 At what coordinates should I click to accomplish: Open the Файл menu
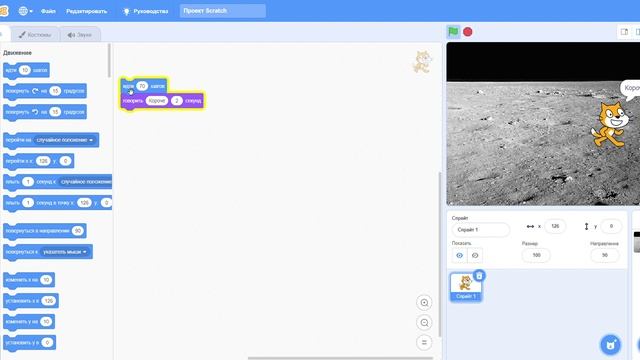[48, 11]
